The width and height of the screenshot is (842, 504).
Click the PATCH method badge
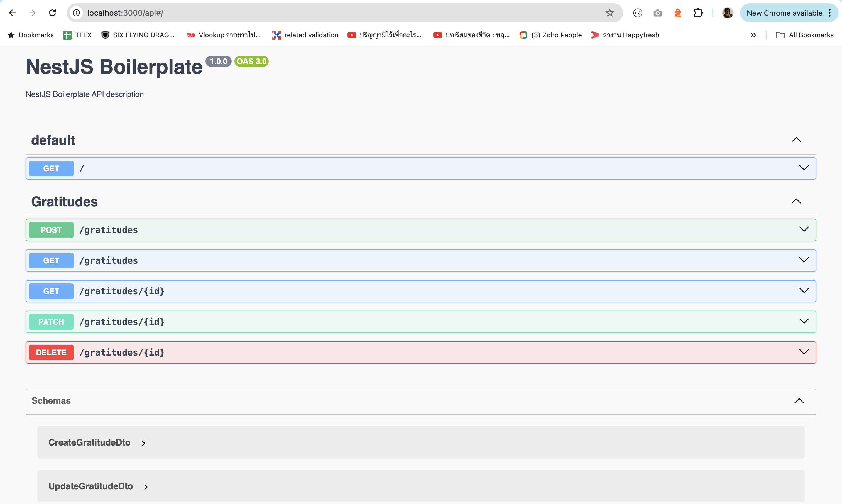tap(51, 322)
